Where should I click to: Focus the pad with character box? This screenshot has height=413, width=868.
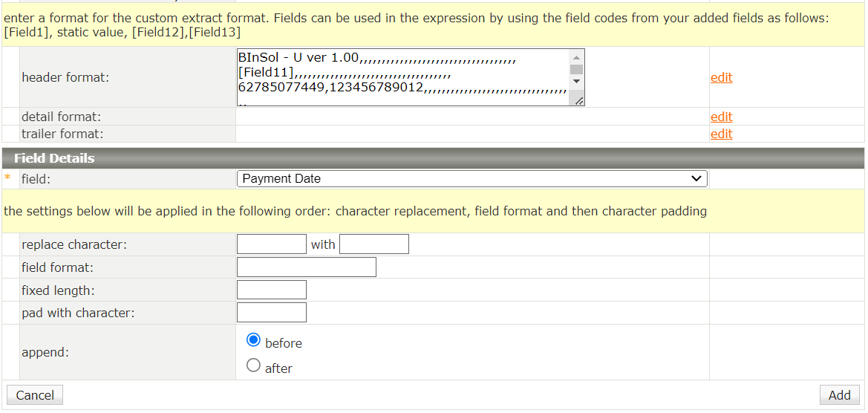(x=271, y=313)
